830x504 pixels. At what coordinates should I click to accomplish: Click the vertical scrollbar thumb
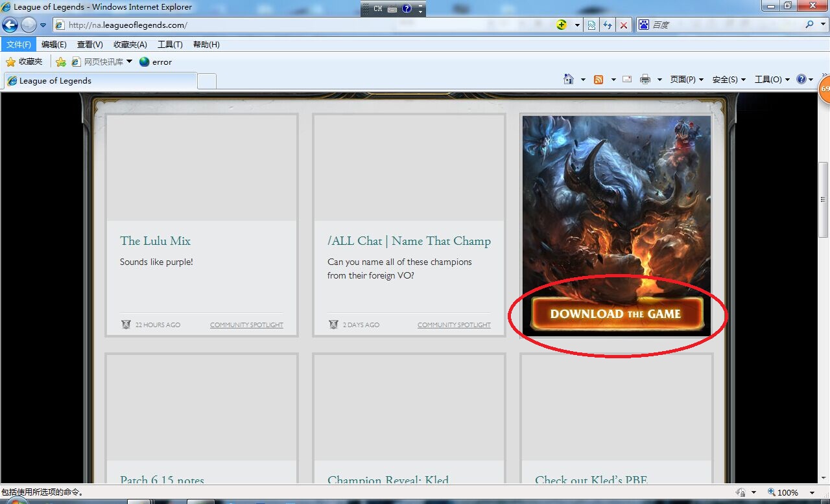824,200
